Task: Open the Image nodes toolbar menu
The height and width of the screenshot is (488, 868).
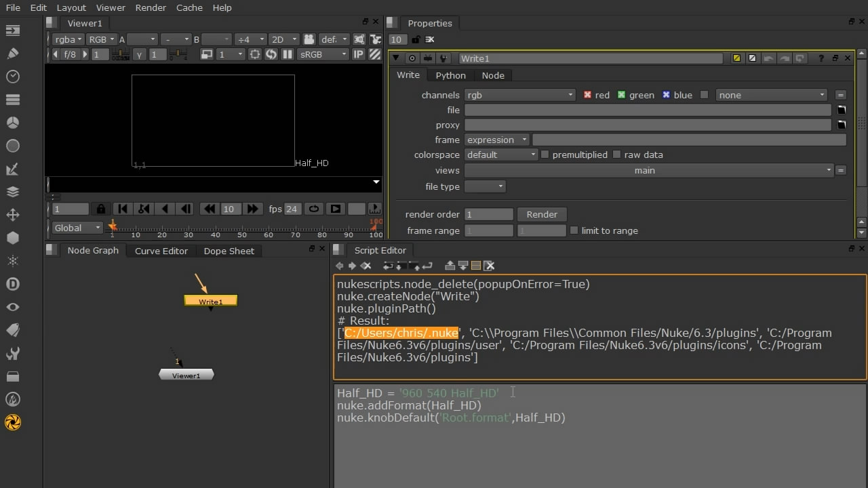Action: (x=12, y=30)
